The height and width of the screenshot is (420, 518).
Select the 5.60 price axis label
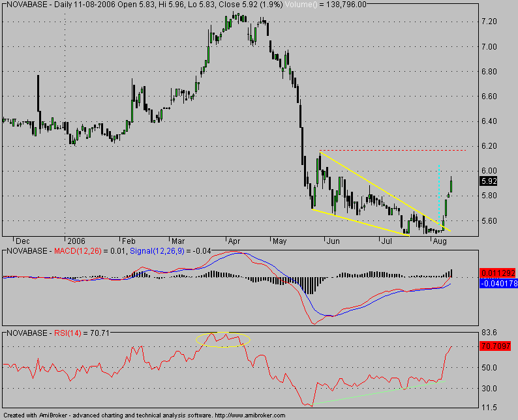point(489,220)
